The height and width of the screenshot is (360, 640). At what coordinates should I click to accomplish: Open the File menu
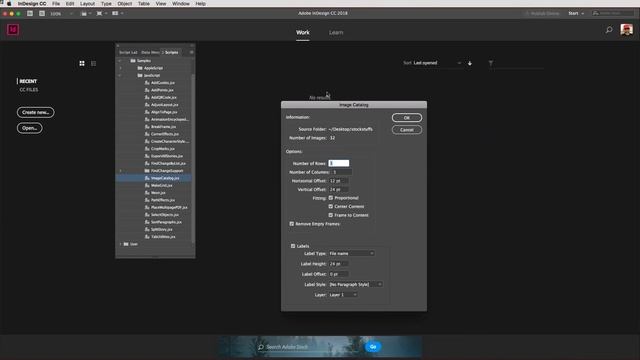56,3
